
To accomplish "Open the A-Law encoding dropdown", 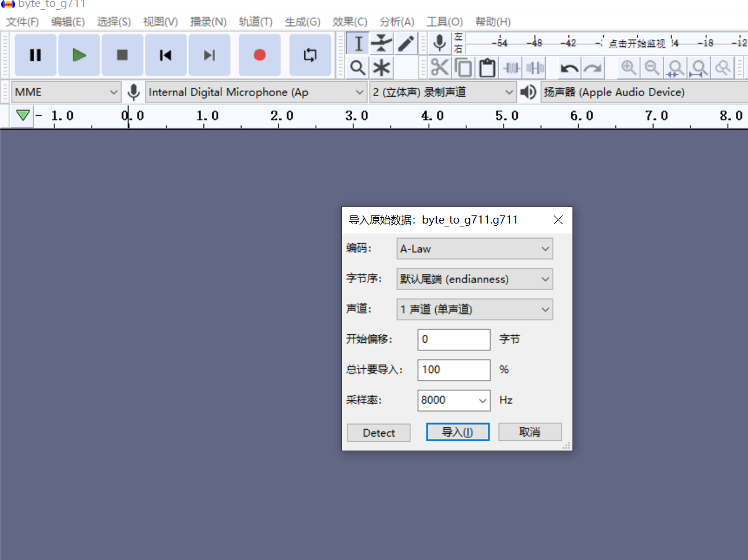I will click(475, 248).
